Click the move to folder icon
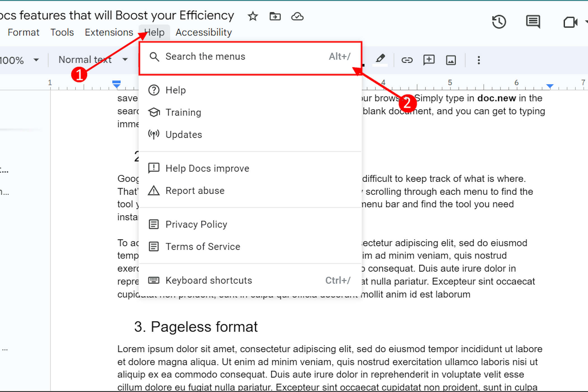Screen dimensions: 588x392 point(275,16)
